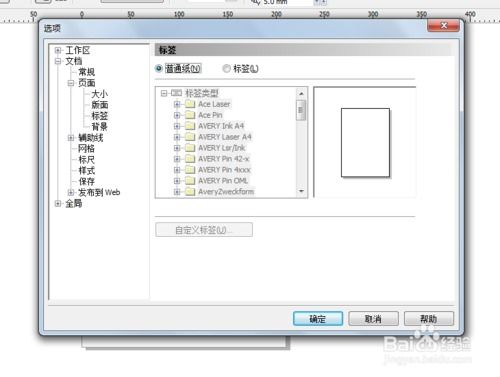
Task: Click the AVERY Ink A4 folder icon
Action: pos(190,126)
